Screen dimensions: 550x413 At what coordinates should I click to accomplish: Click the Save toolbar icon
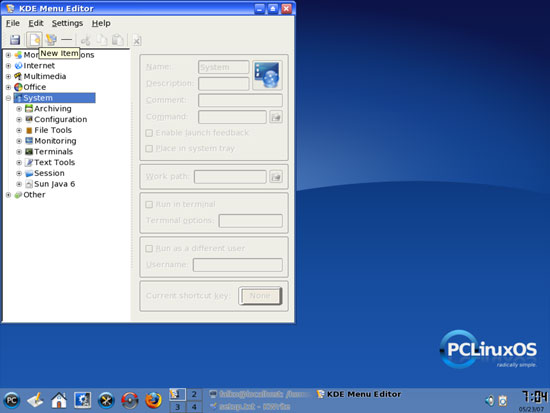[x=15, y=40]
